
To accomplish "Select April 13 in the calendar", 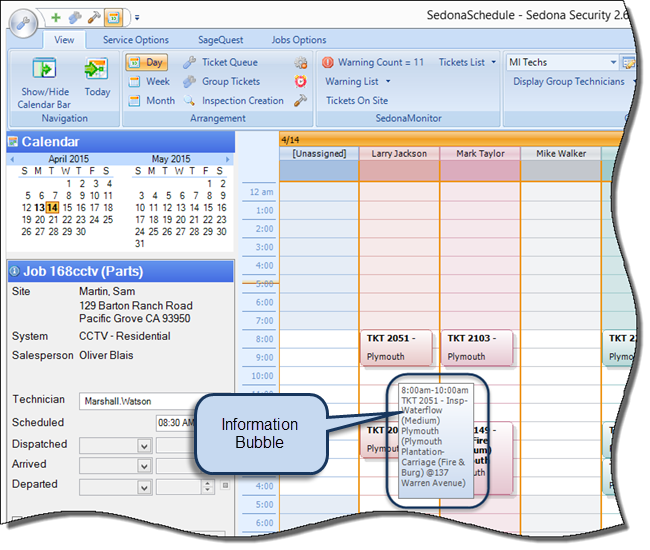I will [x=39, y=208].
